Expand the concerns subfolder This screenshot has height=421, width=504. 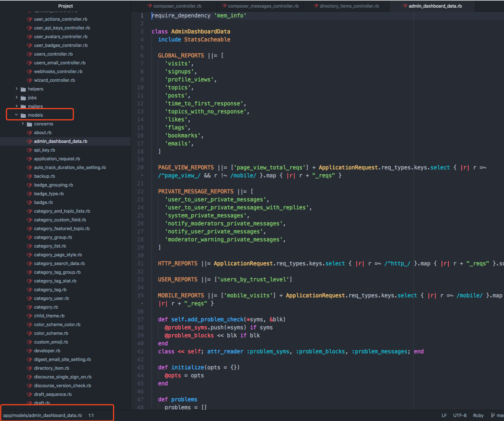pos(23,124)
